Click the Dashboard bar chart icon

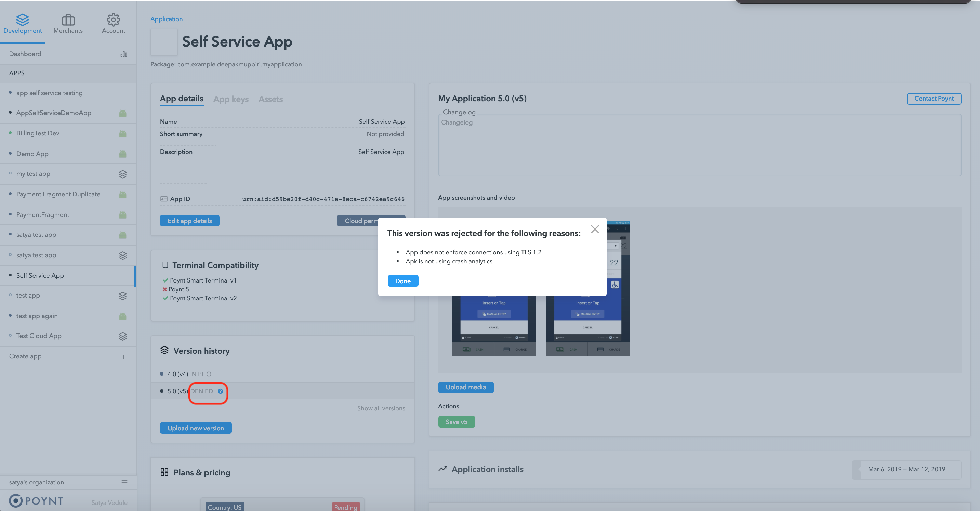pyautogui.click(x=124, y=54)
